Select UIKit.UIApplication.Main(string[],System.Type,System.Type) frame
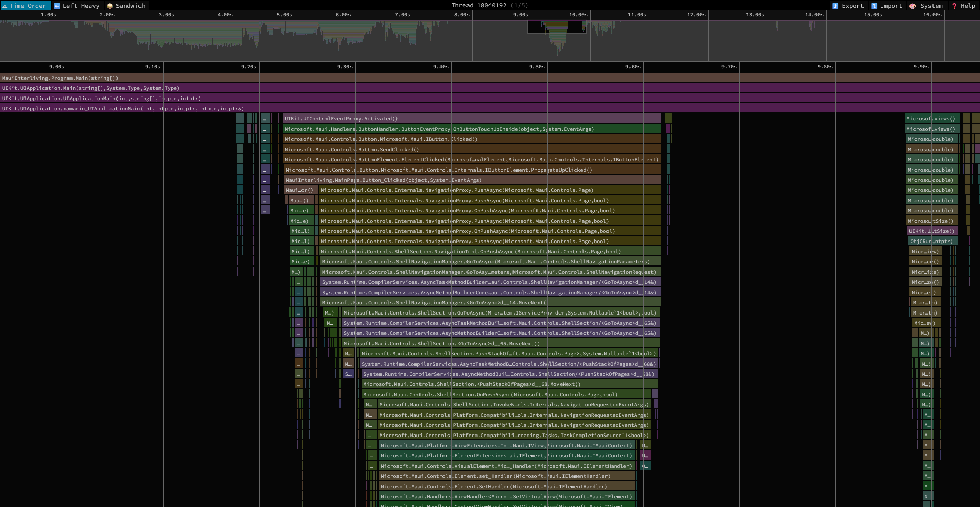Screen dimensions: 980x507 490,88
